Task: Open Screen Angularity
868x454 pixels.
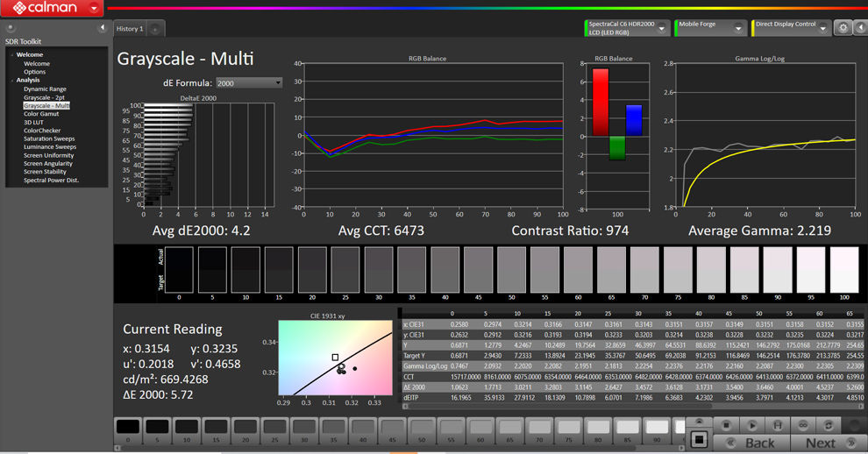Action: 47,164
